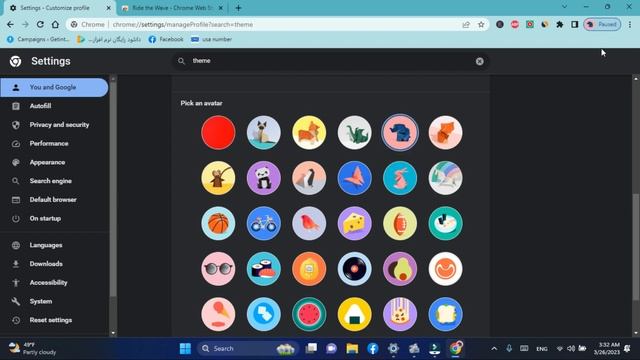Clear the settings search field
This screenshot has width=640, height=360.
tap(480, 61)
